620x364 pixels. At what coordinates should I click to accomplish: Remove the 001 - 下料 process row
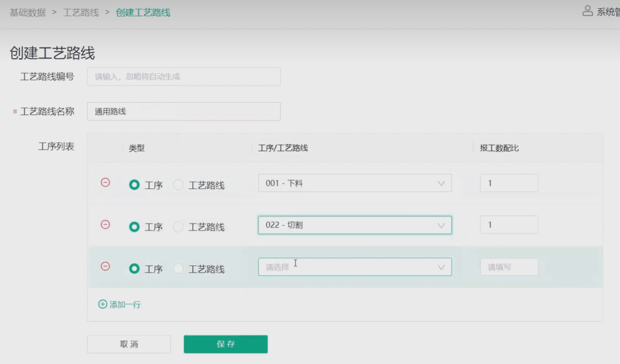[105, 183]
